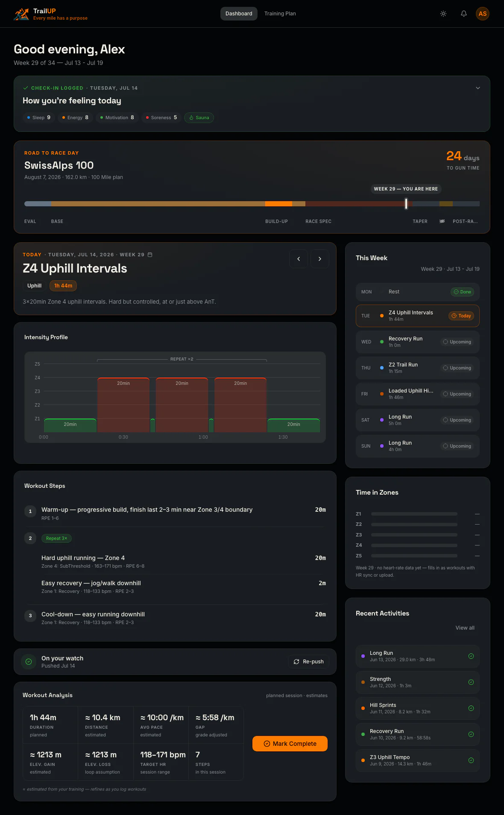
Task: Click Upcoming status on Thursday Z2 Trail Run
Action: [457, 368]
